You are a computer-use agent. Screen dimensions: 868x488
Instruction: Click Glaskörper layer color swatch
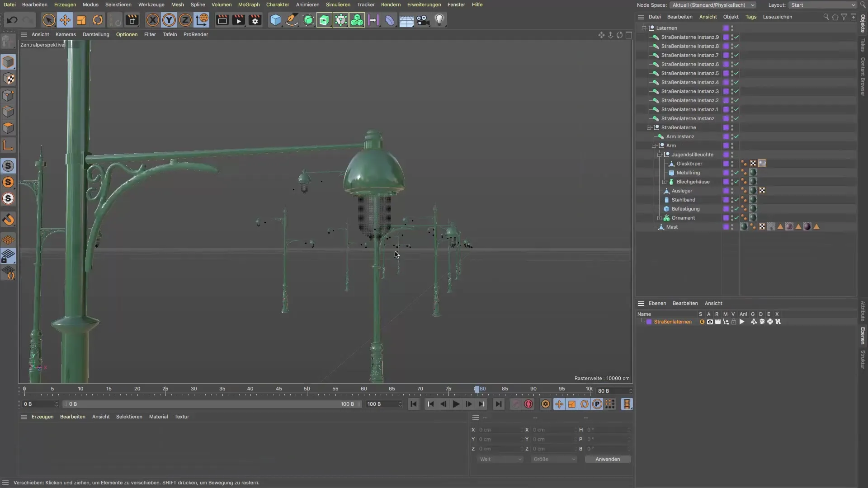tap(726, 164)
